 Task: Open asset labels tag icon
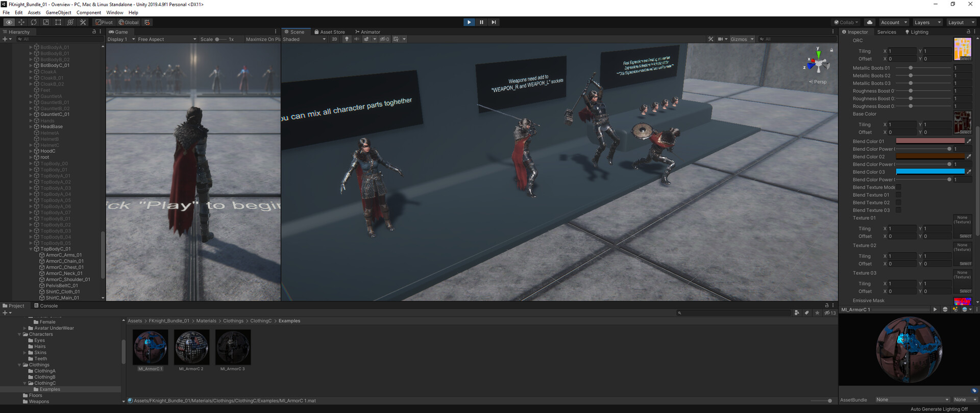974,391
